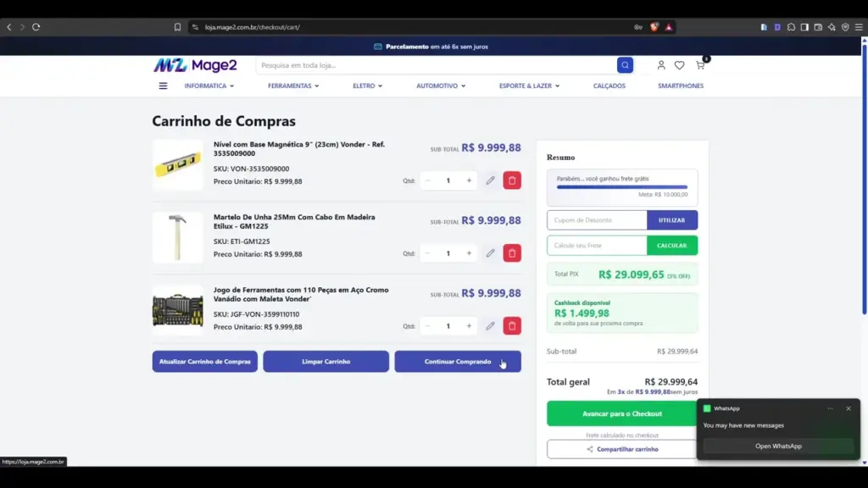Image resolution: width=868 pixels, height=488 pixels.
Task: Toggle the browser sidebar panel icon
Action: (x=804, y=26)
